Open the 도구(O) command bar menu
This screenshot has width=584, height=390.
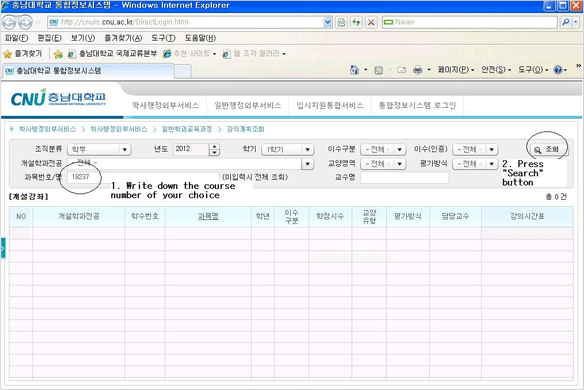pos(533,70)
